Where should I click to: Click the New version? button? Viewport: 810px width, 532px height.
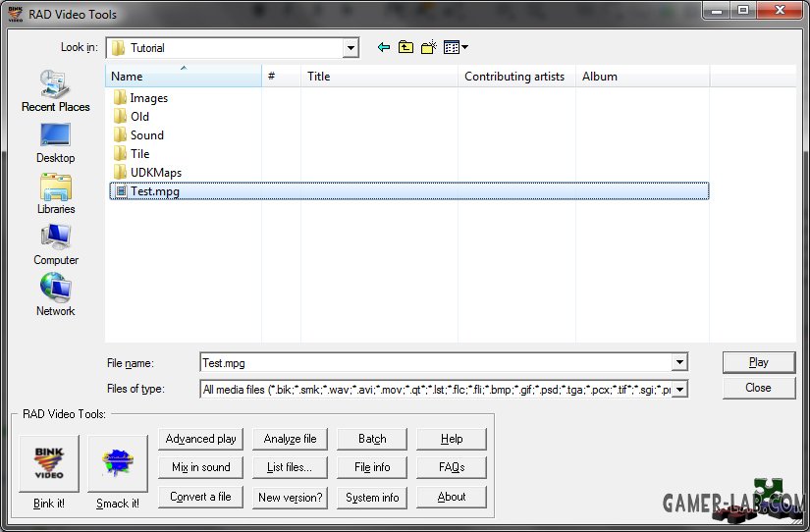[290, 498]
